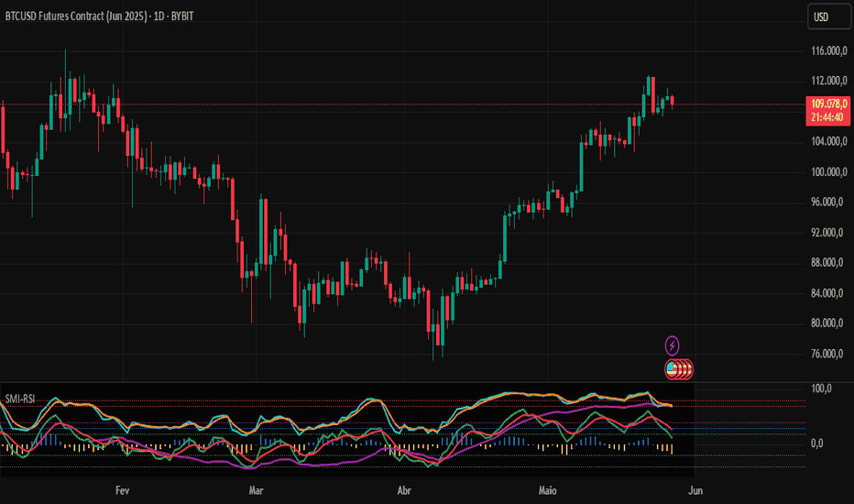Click the Abr label on time axis

coord(404,490)
